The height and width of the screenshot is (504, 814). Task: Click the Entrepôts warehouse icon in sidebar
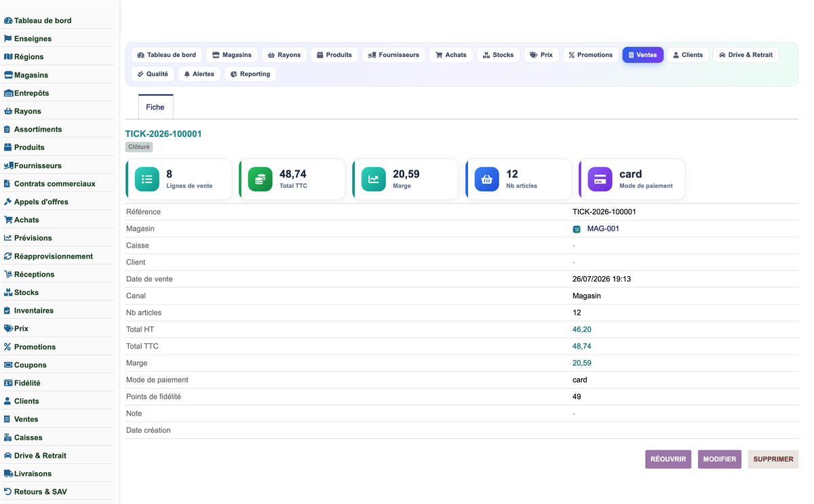(8, 93)
